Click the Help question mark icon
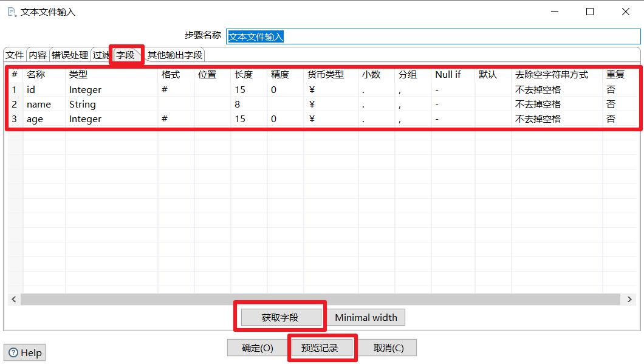 [x=13, y=352]
